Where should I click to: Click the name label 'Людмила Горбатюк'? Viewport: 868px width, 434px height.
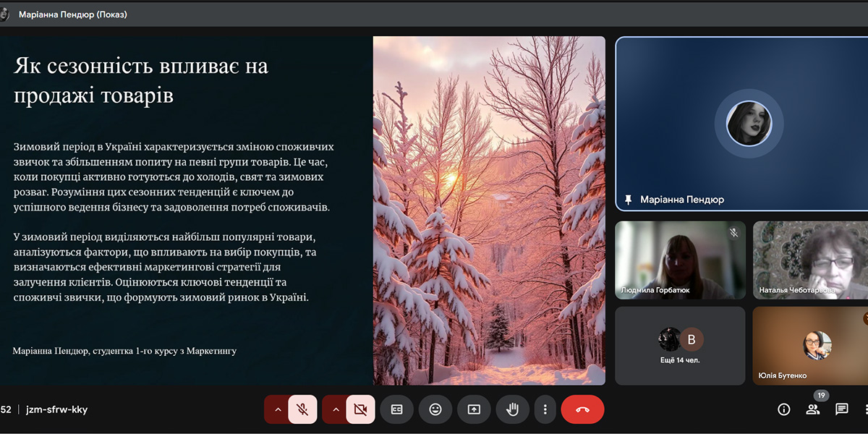(x=655, y=291)
